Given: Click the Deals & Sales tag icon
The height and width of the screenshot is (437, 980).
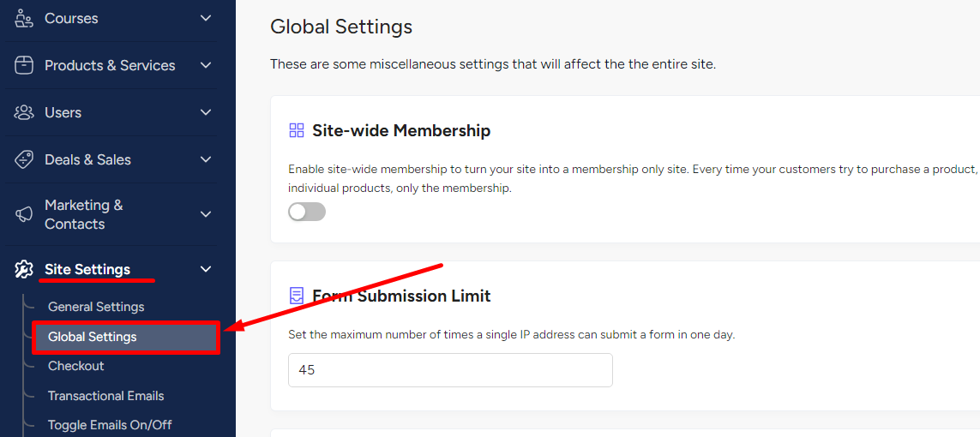Looking at the screenshot, I should (24, 160).
